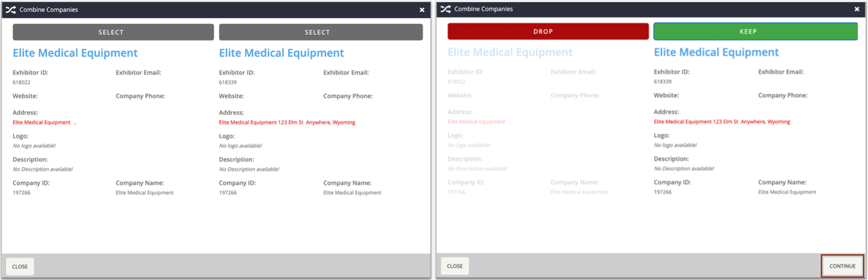Click 'No logo available!' for exhibitor 618022 in left dialog
868x280 pixels.
[x=34, y=145]
